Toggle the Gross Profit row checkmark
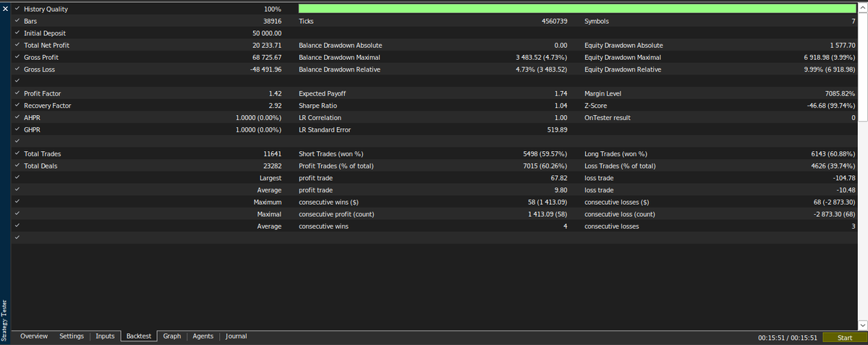This screenshot has width=868, height=345. pos(17,57)
